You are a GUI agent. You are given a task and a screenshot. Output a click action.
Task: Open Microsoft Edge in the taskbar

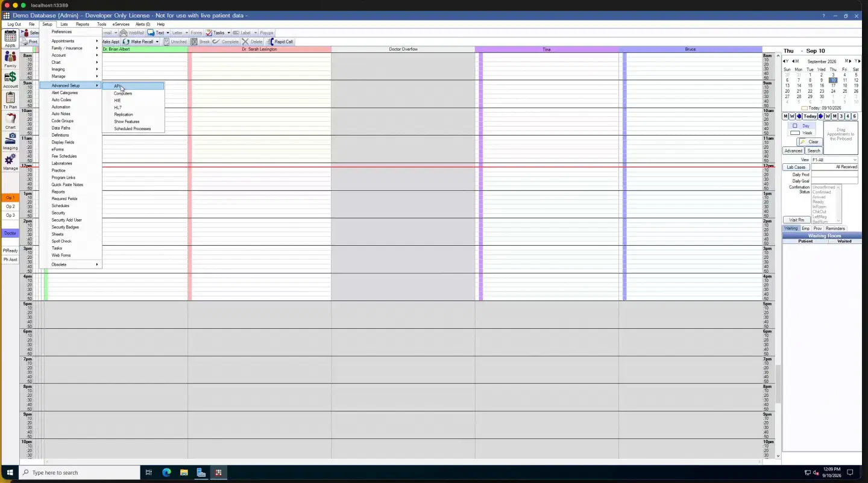point(166,473)
